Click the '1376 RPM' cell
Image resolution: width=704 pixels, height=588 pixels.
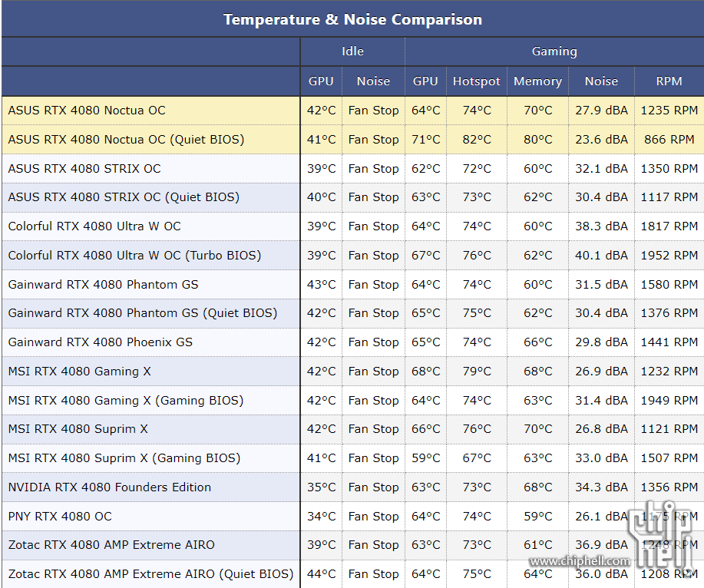[669, 313]
